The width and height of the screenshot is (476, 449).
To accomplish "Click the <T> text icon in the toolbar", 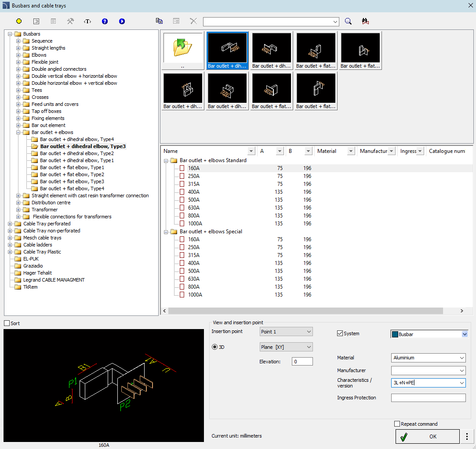I will pyautogui.click(x=87, y=21).
